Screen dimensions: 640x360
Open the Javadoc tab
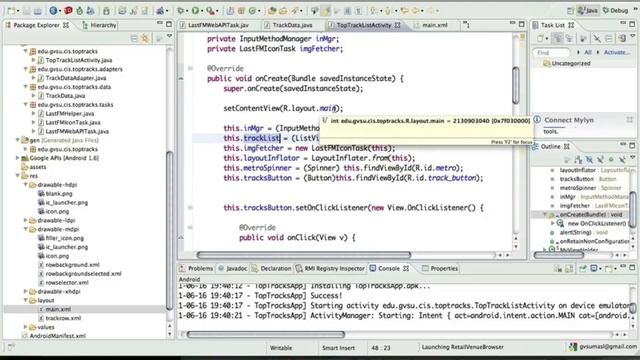pos(233,268)
